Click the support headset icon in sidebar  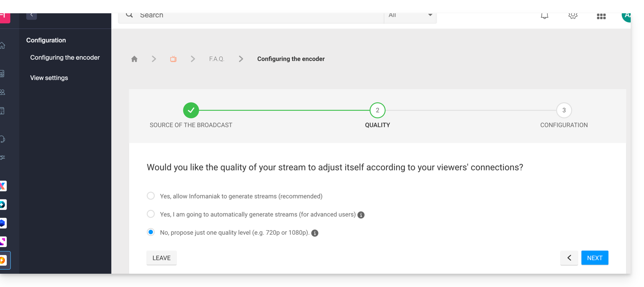[x=3, y=139]
